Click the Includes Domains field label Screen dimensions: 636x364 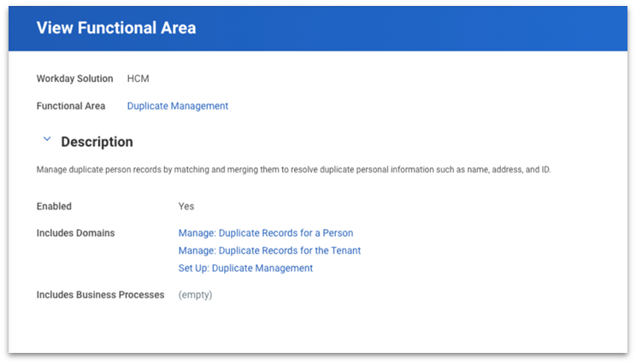point(75,232)
